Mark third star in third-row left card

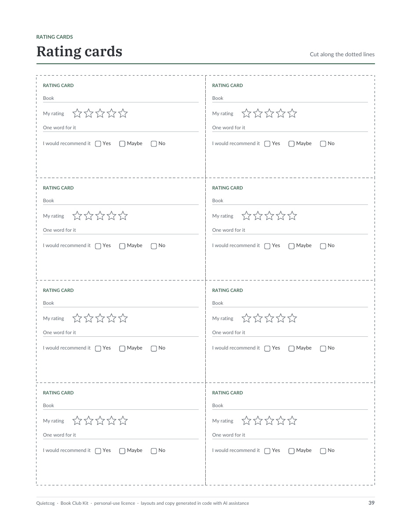[100, 318]
